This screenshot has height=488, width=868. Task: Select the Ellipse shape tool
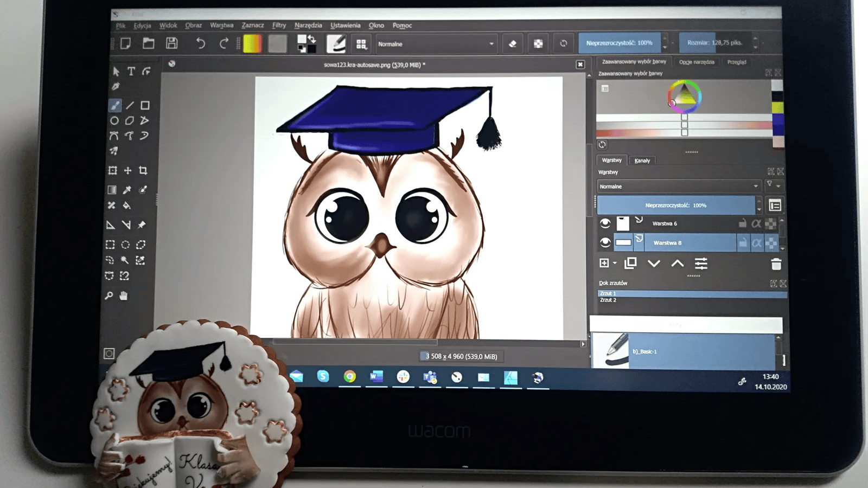tap(114, 121)
